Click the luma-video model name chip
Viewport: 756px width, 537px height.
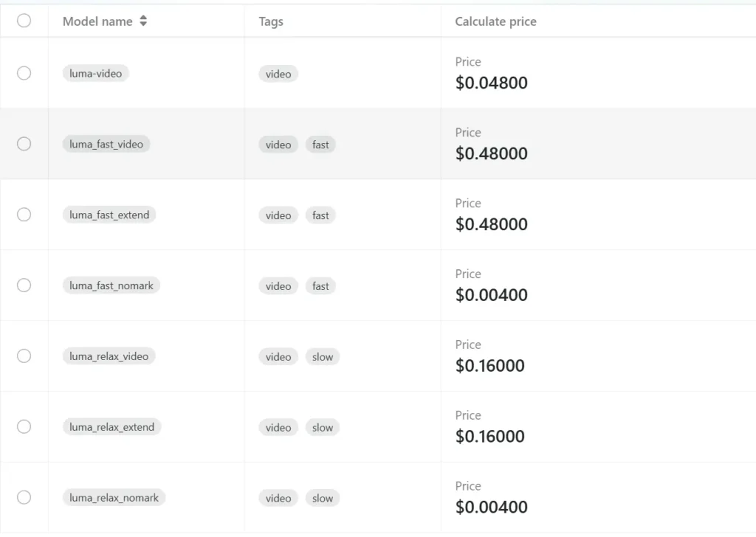(x=95, y=74)
